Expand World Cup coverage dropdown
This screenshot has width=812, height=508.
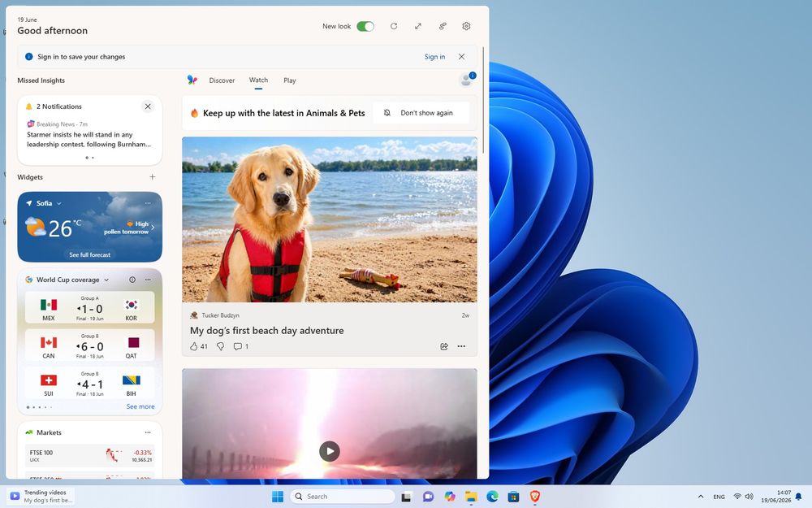tap(106, 280)
